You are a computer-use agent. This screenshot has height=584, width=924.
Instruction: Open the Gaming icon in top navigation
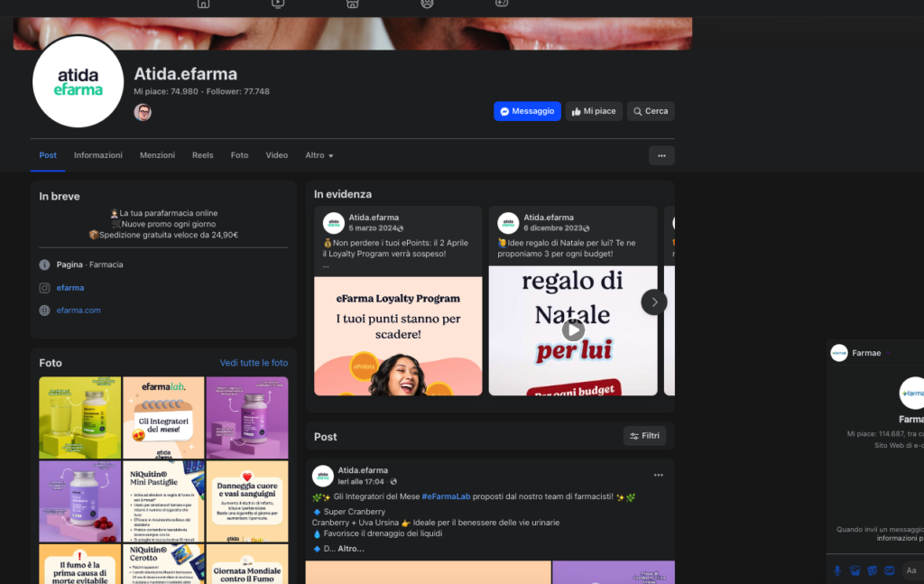tap(502, 4)
